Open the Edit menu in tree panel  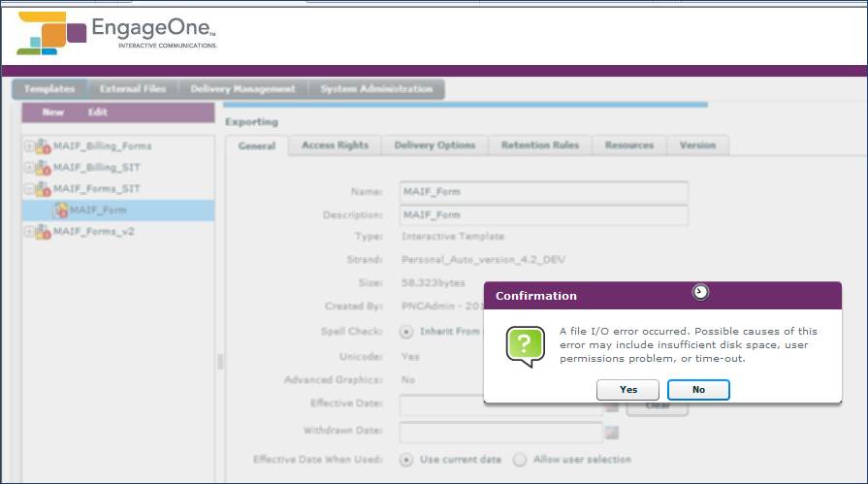[x=98, y=113]
